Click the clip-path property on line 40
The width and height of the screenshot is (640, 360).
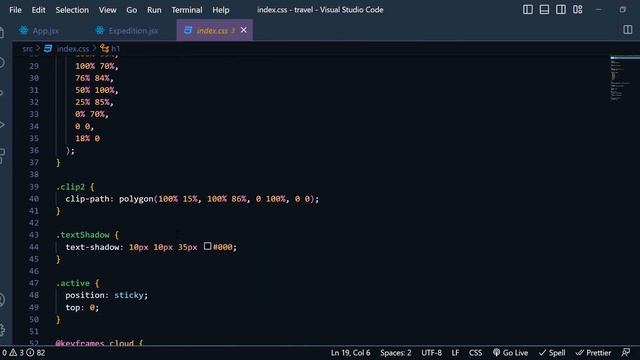pos(87,199)
